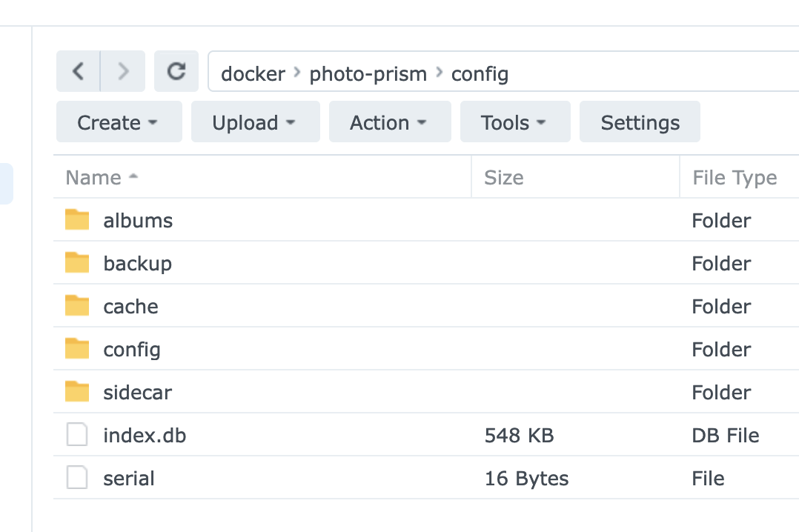Click the Folder type cell for cache
The height and width of the screenshot is (532, 799).
(722, 306)
